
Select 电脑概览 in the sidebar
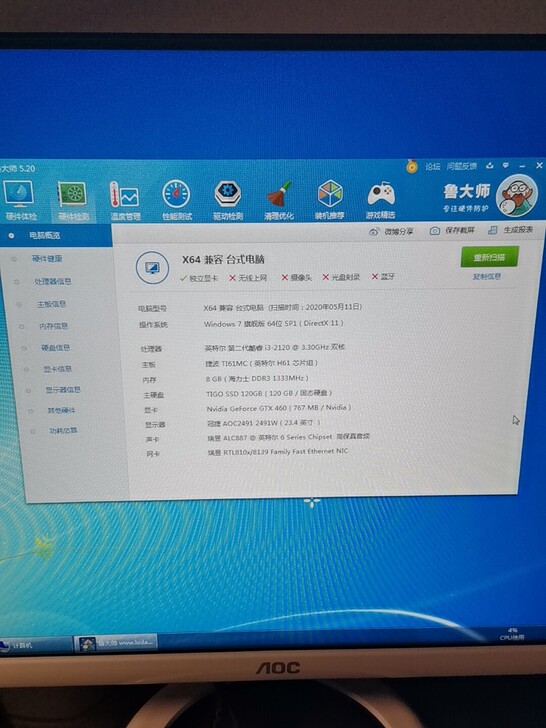coord(56,235)
